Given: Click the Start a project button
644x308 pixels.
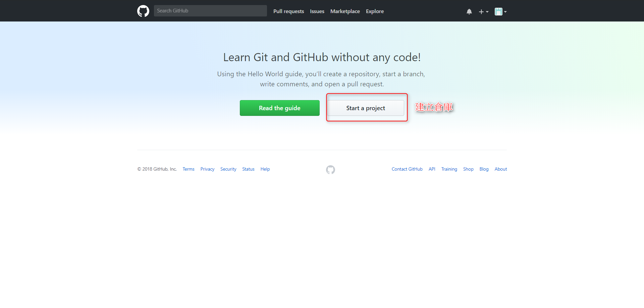Looking at the screenshot, I should pyautogui.click(x=366, y=108).
